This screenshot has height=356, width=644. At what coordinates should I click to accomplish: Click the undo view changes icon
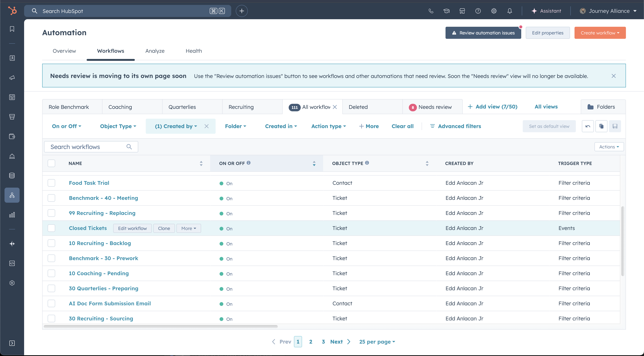[588, 126]
